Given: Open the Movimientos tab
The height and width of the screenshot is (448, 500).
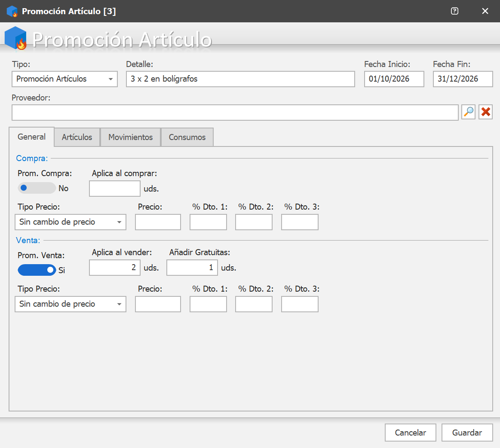Looking at the screenshot, I should 130,137.
